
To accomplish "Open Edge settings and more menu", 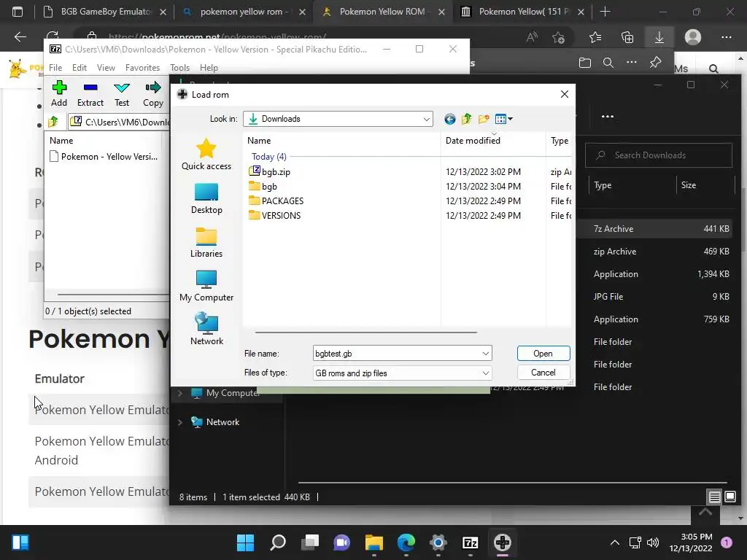I will [726, 37].
